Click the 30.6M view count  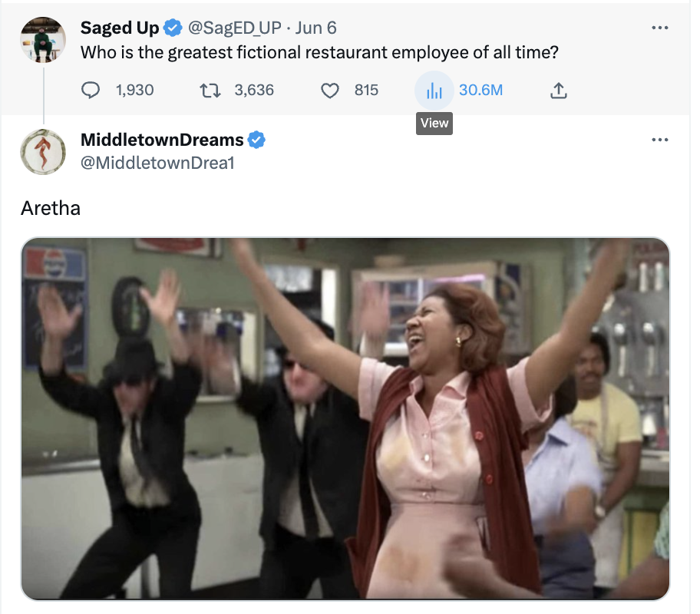pyautogui.click(x=481, y=91)
